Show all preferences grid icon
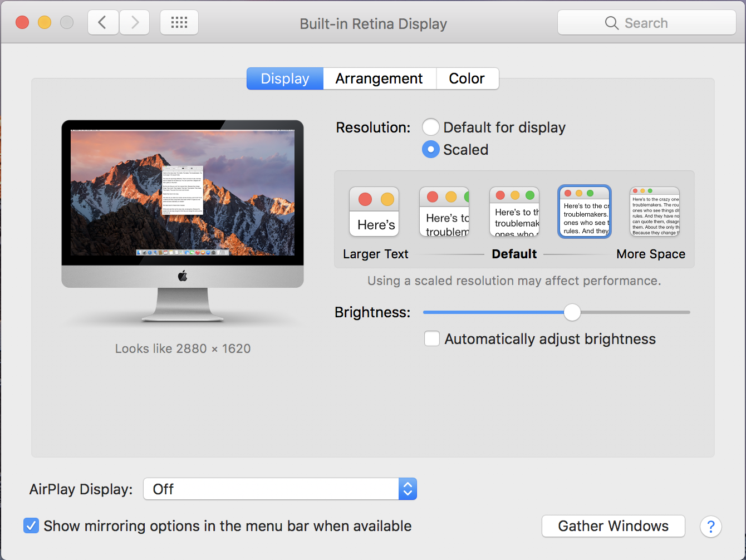The height and width of the screenshot is (560, 746). 179,23
